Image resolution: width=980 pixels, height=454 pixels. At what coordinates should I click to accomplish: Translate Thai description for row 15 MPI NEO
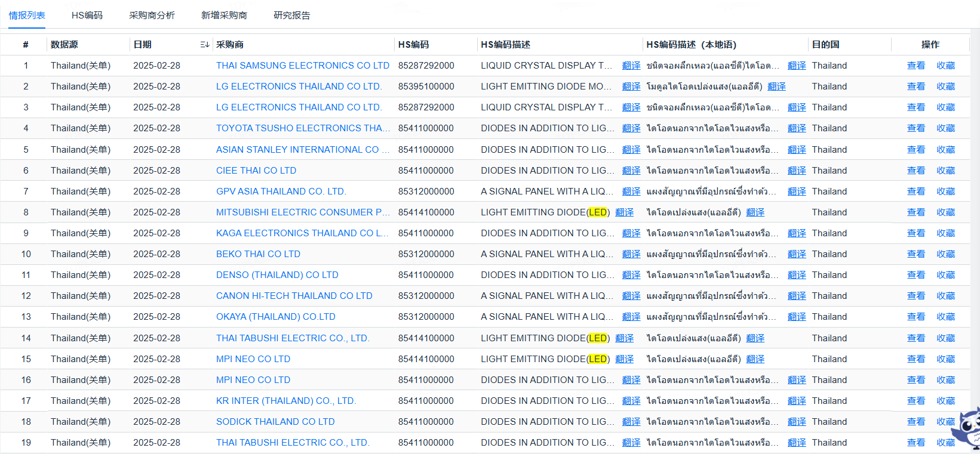coord(755,359)
